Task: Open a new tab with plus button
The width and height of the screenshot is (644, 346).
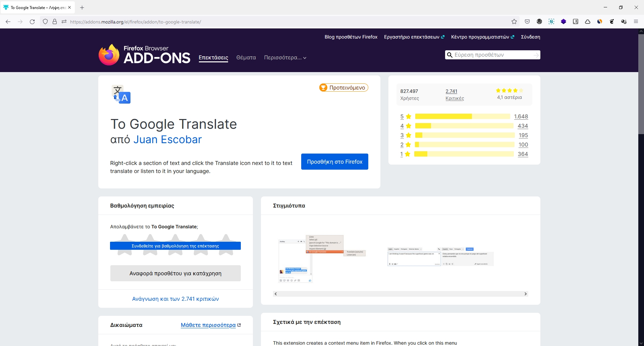Action: (x=82, y=7)
